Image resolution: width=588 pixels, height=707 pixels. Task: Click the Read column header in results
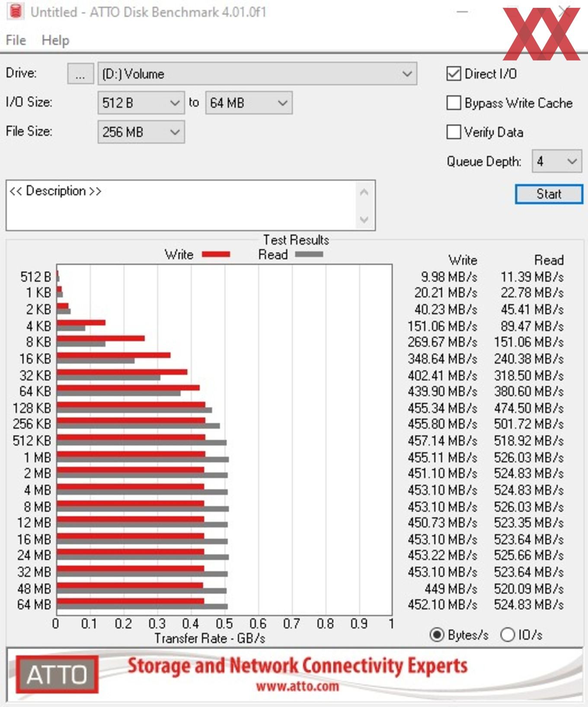pyautogui.click(x=549, y=260)
